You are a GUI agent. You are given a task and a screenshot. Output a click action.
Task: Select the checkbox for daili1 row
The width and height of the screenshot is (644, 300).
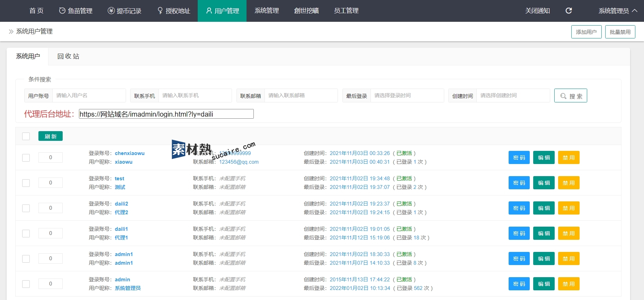[26, 234]
